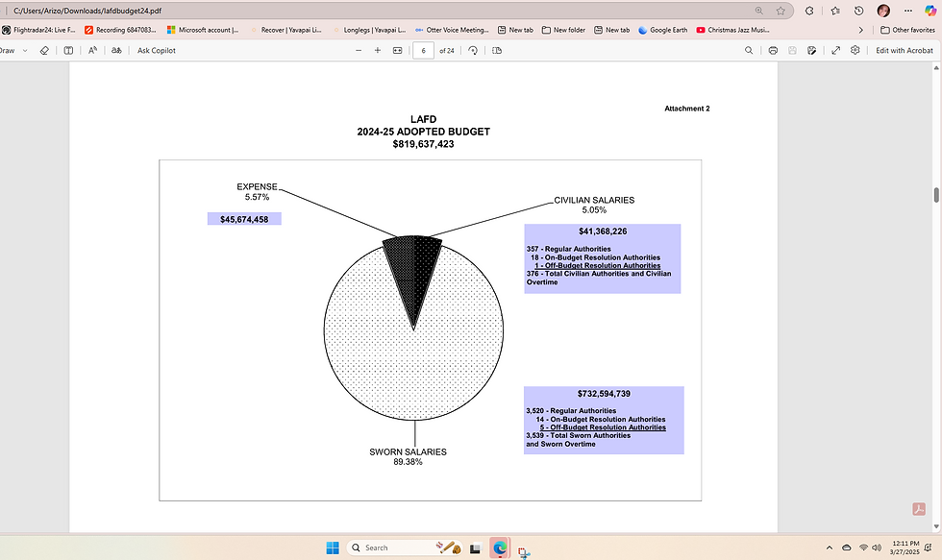Viewport: 942px width, 560px height.
Task: Open Task View on the taskbar
Action: click(x=475, y=548)
